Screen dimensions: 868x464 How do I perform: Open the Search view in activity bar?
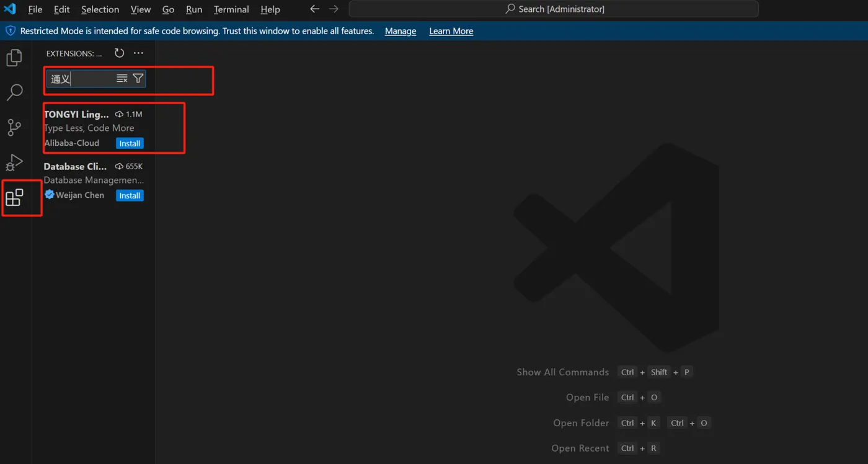click(x=14, y=92)
